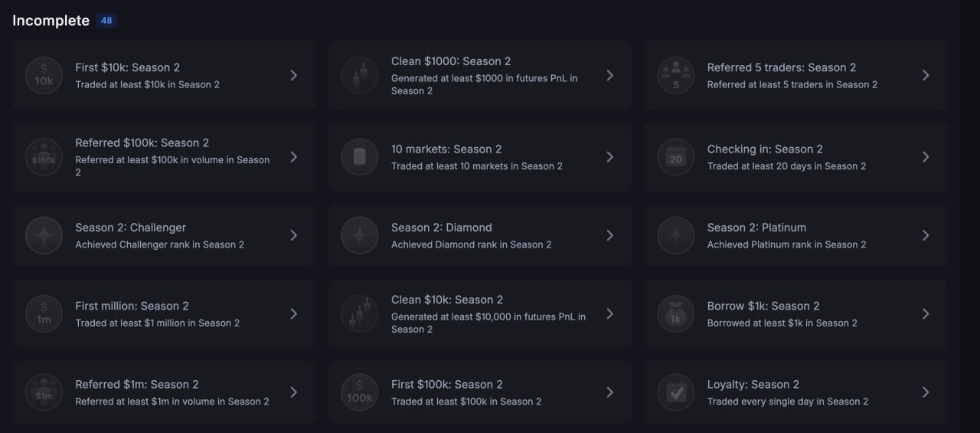Viewport: 980px width, 433px height.
Task: Click the 1m badge icon for First million
Action: tap(44, 313)
